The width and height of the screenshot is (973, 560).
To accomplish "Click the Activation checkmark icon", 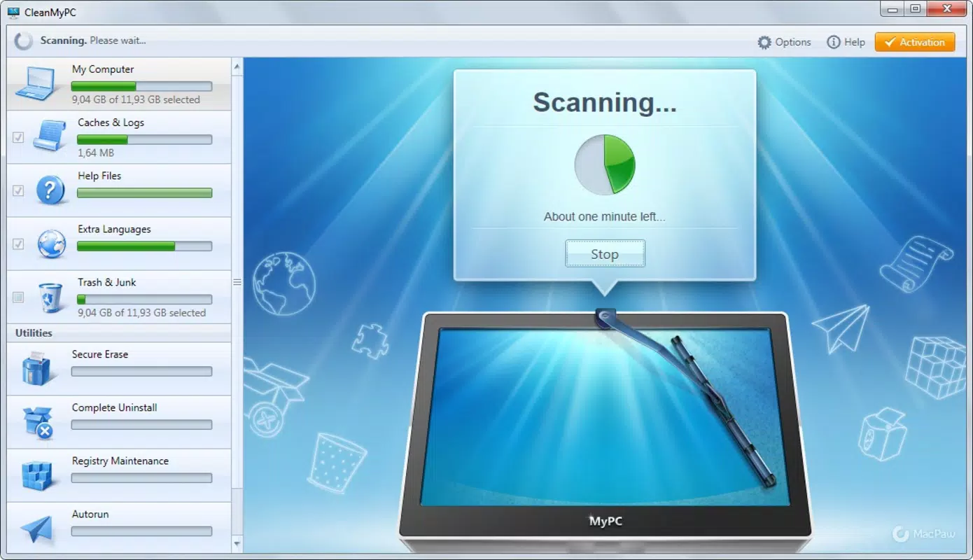I will point(889,42).
